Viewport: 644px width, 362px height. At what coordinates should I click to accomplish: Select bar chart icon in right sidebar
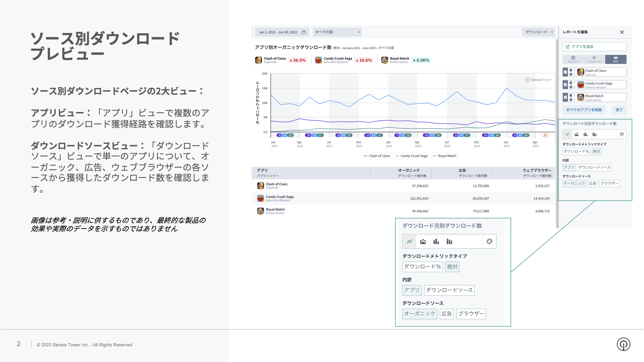click(x=585, y=134)
